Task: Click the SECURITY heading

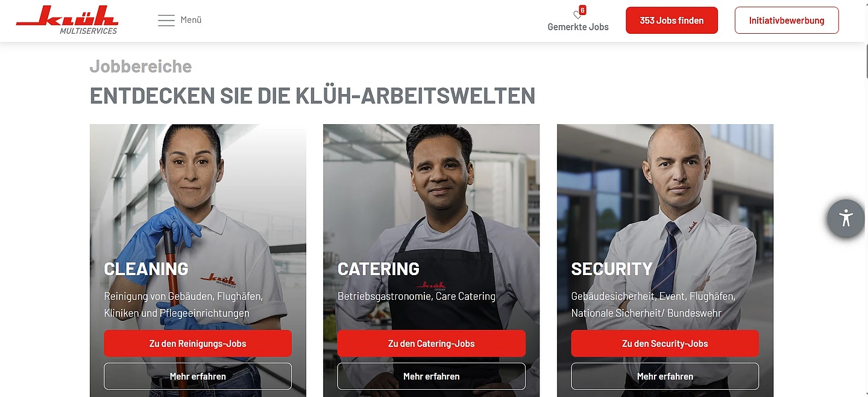Action: pos(612,268)
